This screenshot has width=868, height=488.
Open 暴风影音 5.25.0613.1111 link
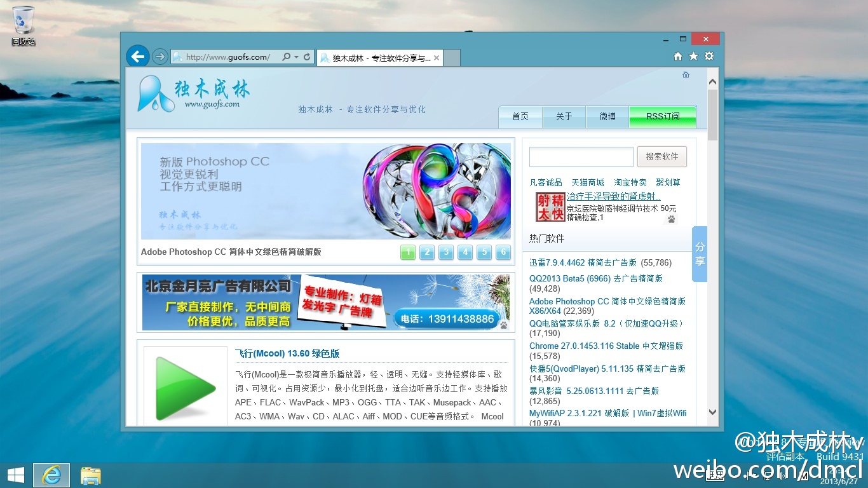tap(594, 391)
